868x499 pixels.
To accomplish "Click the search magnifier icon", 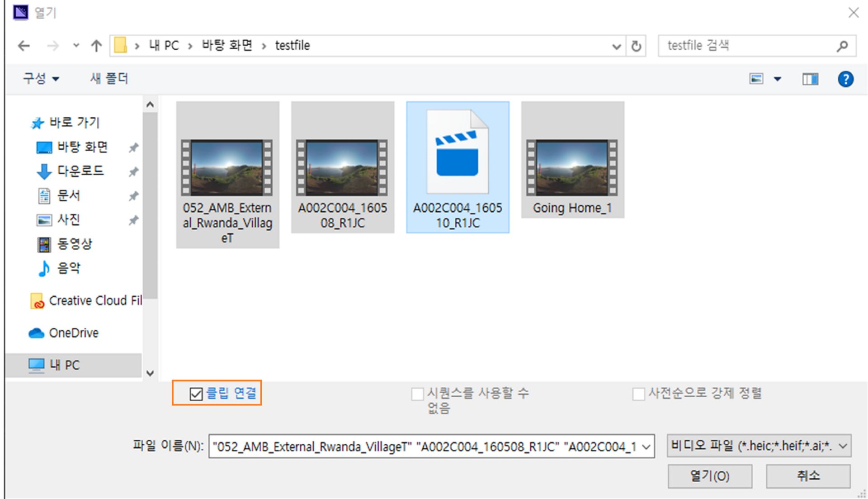I will point(842,46).
